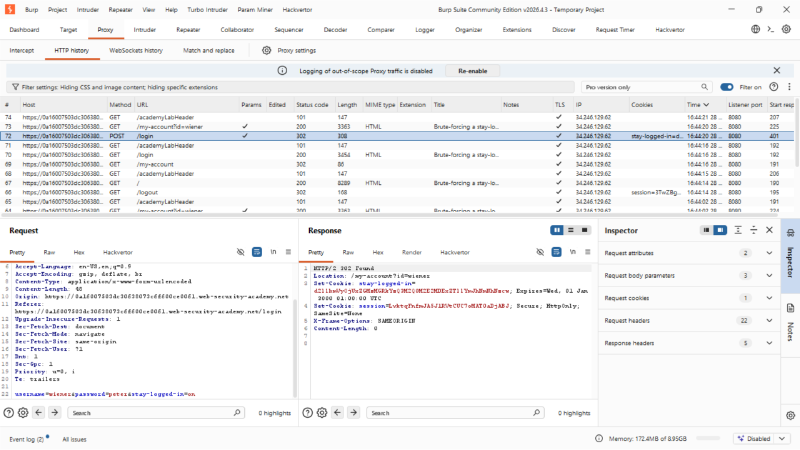This screenshot has height=450, width=800.
Task: Go to next match in Response panel
Action: click(354, 412)
